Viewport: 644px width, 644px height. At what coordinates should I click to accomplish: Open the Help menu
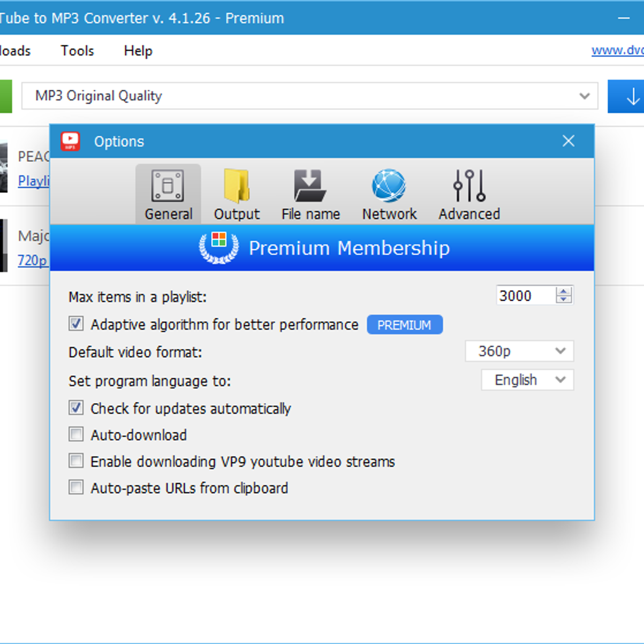pos(138,51)
